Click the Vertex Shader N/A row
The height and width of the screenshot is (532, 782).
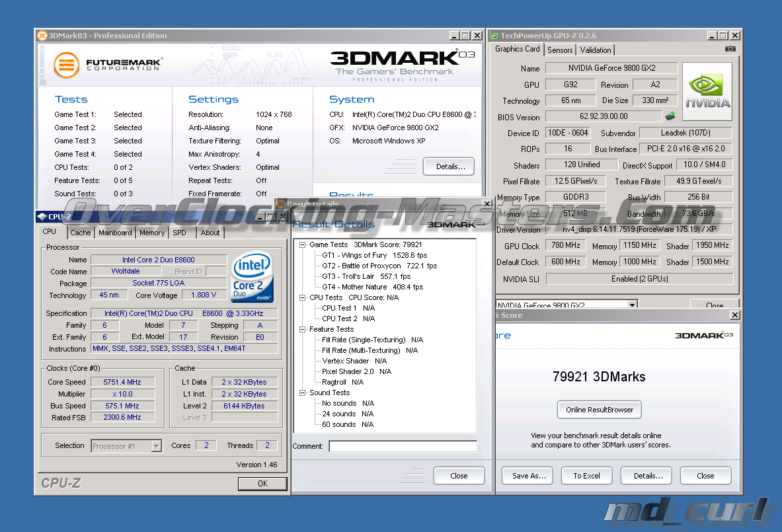coord(354,361)
